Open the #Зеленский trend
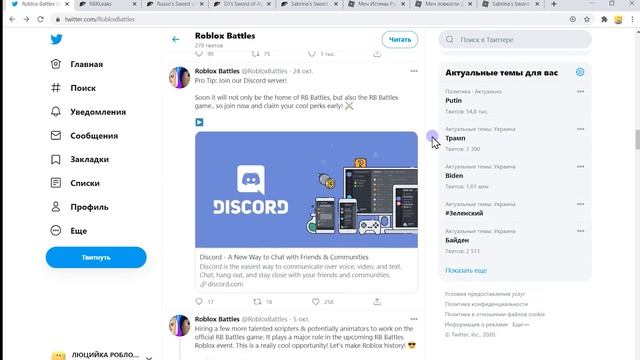Screen dimensions: 640x360 coord(515,209)
